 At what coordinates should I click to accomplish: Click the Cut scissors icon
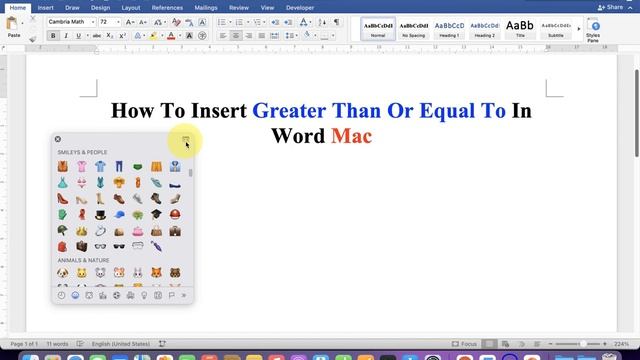tap(33, 19)
